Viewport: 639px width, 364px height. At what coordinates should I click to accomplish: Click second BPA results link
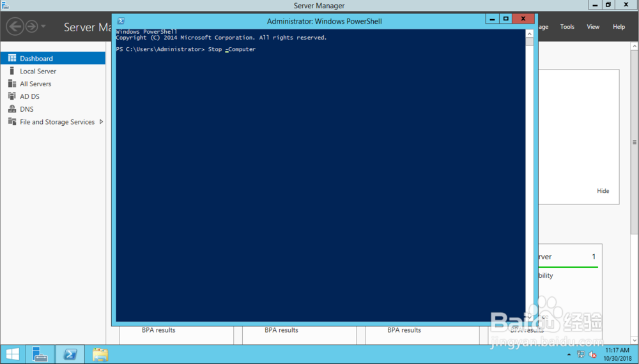(x=281, y=330)
